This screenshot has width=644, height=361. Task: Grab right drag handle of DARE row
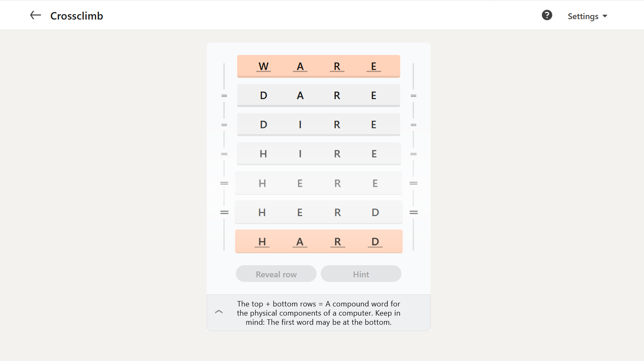(x=414, y=96)
